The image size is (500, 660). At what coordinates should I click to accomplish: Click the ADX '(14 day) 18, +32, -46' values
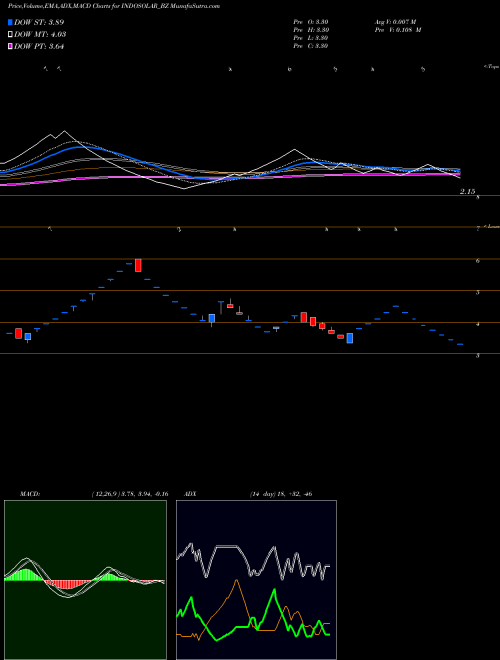tap(280, 494)
